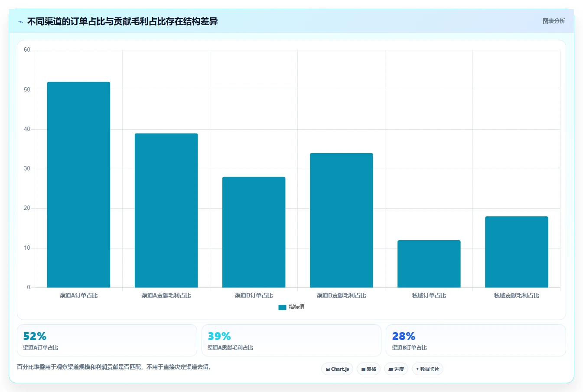Click the 图表分析 label in header
The height and width of the screenshot is (392, 583).
554,21
